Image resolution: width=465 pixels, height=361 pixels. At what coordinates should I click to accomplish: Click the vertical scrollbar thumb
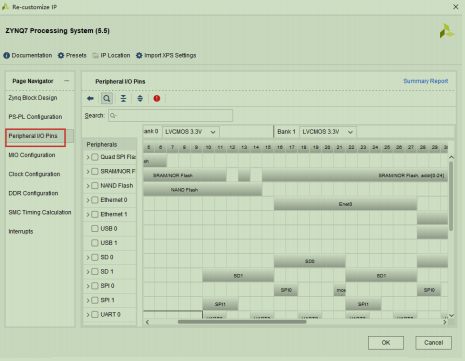pos(451,196)
